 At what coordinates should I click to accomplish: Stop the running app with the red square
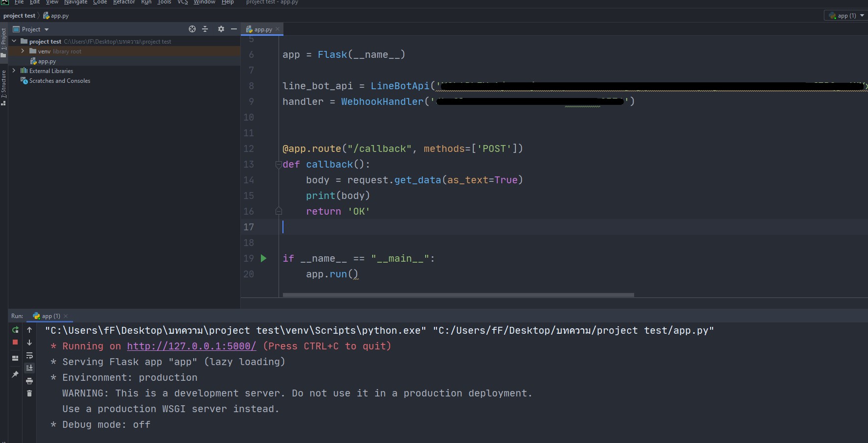click(15, 342)
